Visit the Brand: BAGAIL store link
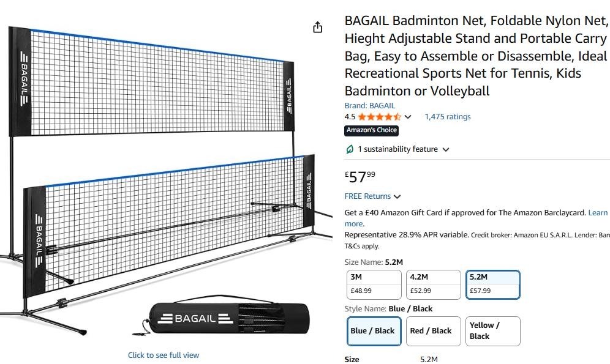The height and width of the screenshot is (364, 610). (x=370, y=106)
